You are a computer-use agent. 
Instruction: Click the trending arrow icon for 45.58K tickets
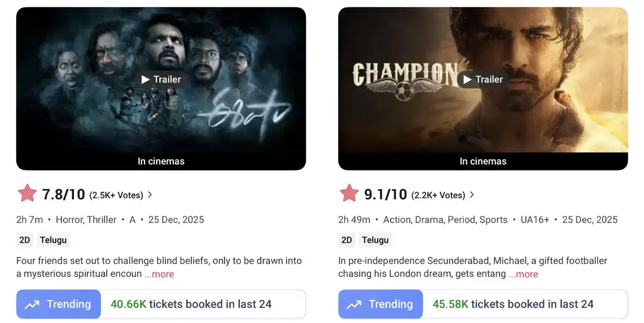point(354,305)
